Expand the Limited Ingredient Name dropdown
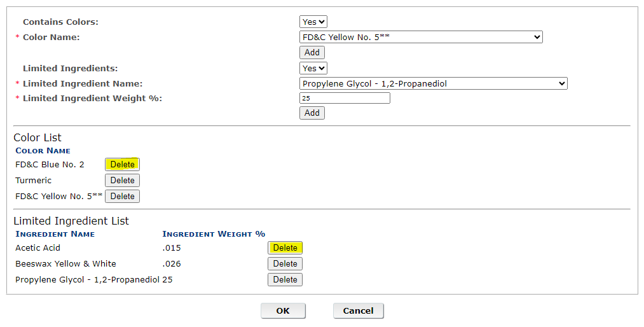Screen dimensions: 644x327 click(433, 83)
